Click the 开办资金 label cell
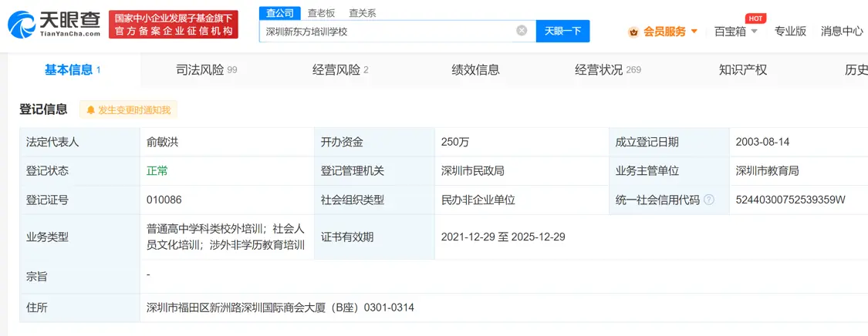 374,142
